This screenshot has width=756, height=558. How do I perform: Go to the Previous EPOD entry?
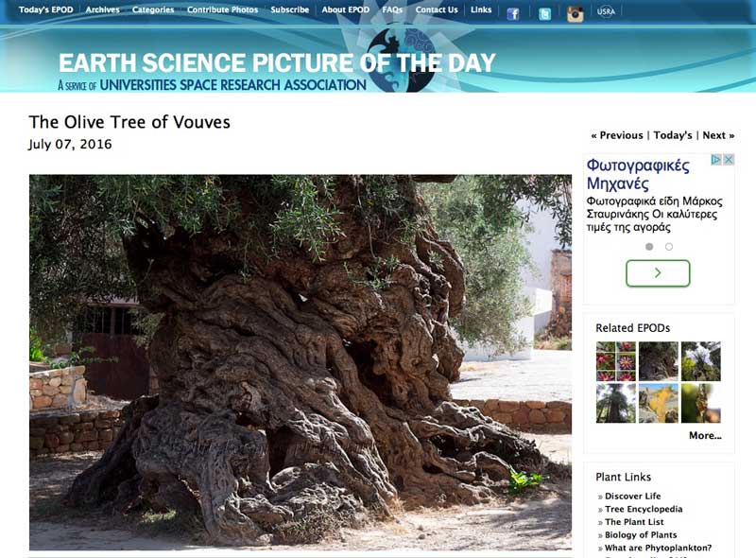pyautogui.click(x=617, y=135)
